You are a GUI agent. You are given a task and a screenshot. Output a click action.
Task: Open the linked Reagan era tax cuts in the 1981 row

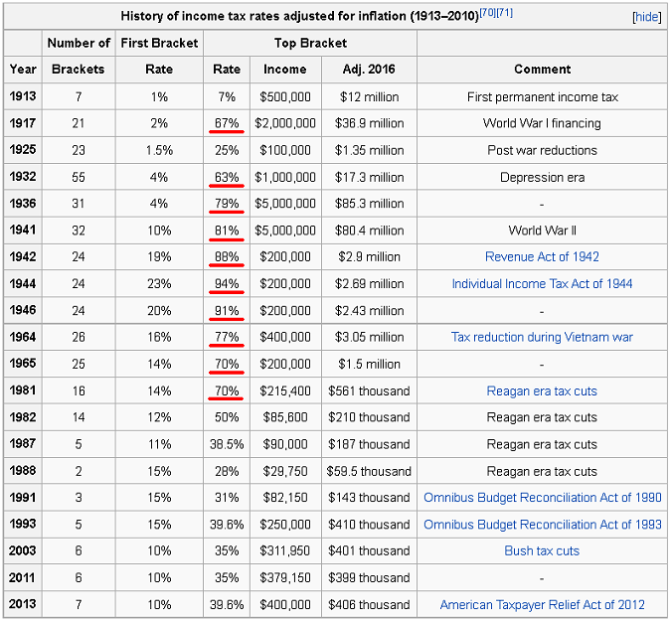point(542,390)
